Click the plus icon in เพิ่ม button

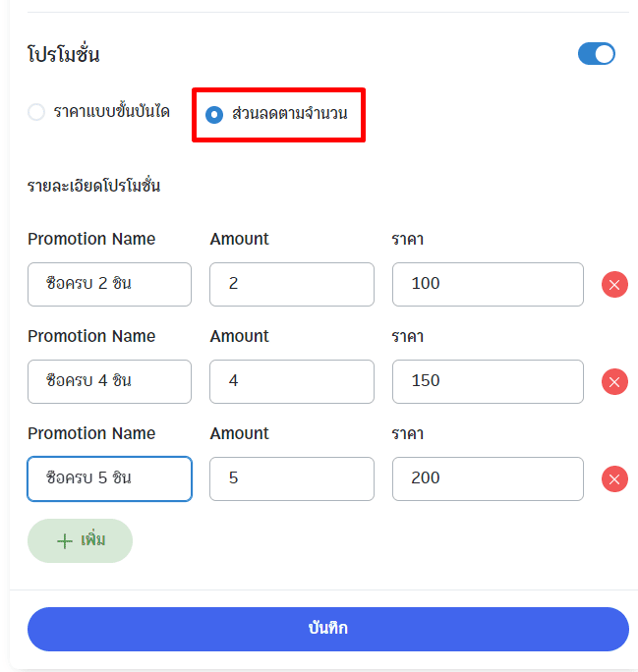(x=65, y=541)
